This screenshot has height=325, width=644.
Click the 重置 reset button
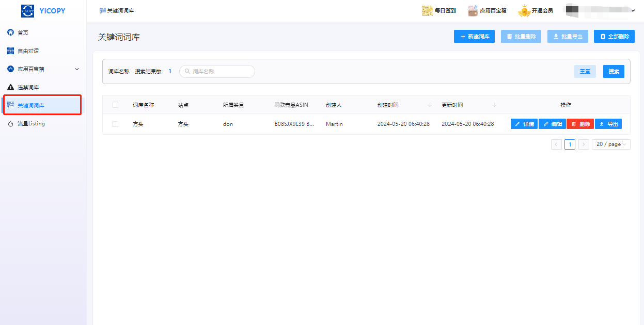(585, 71)
